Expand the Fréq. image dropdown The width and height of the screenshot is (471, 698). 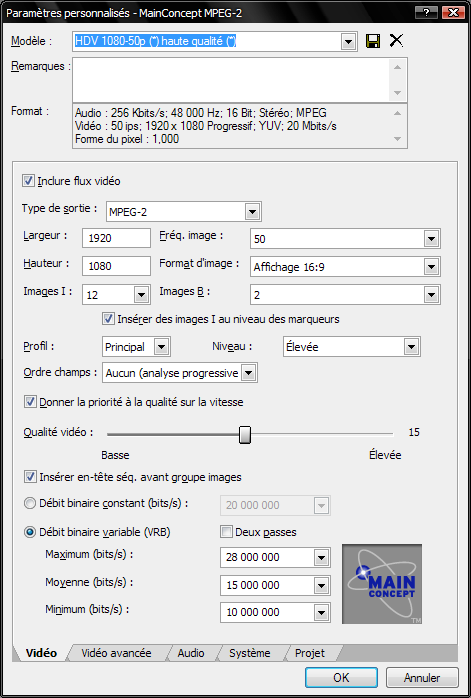click(431, 239)
